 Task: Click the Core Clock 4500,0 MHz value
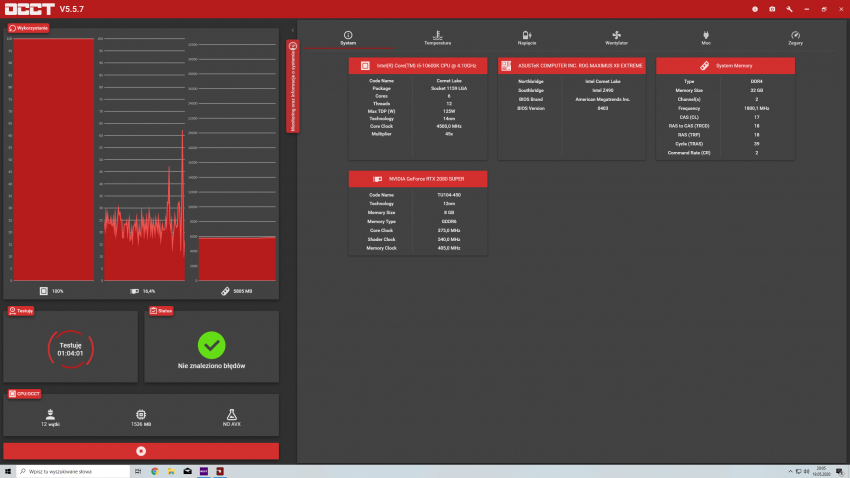coord(449,126)
